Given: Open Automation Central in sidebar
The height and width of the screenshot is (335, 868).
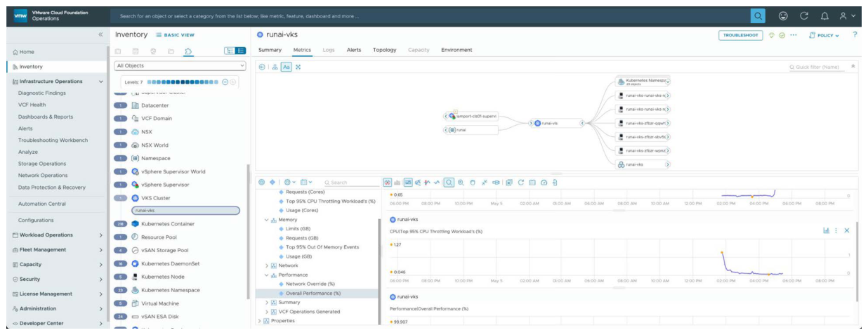Looking at the screenshot, I should (x=42, y=204).
